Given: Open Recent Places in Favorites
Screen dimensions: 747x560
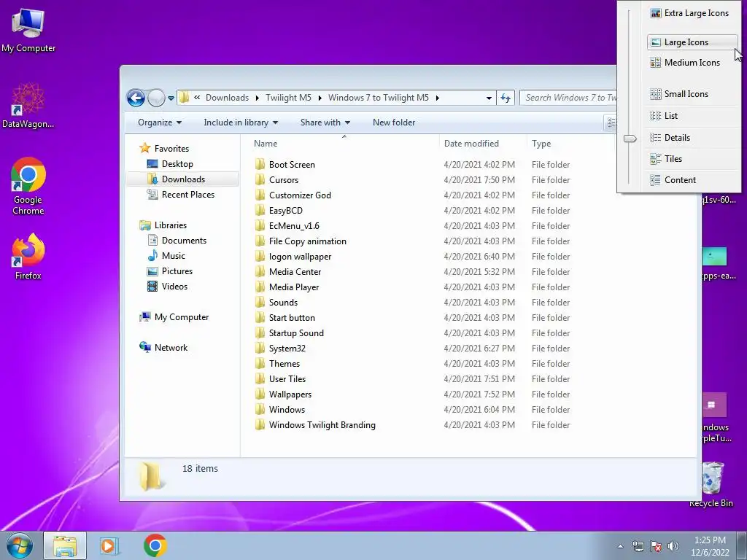Looking at the screenshot, I should [181, 194].
